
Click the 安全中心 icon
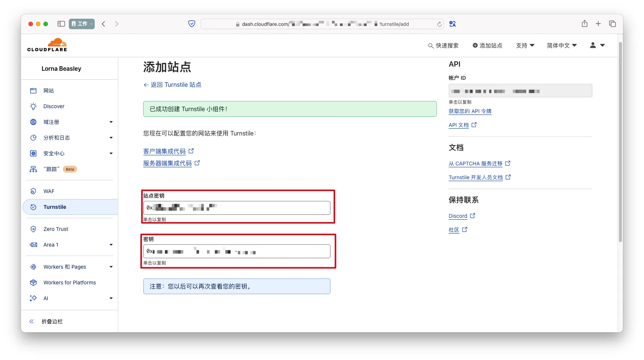click(33, 153)
